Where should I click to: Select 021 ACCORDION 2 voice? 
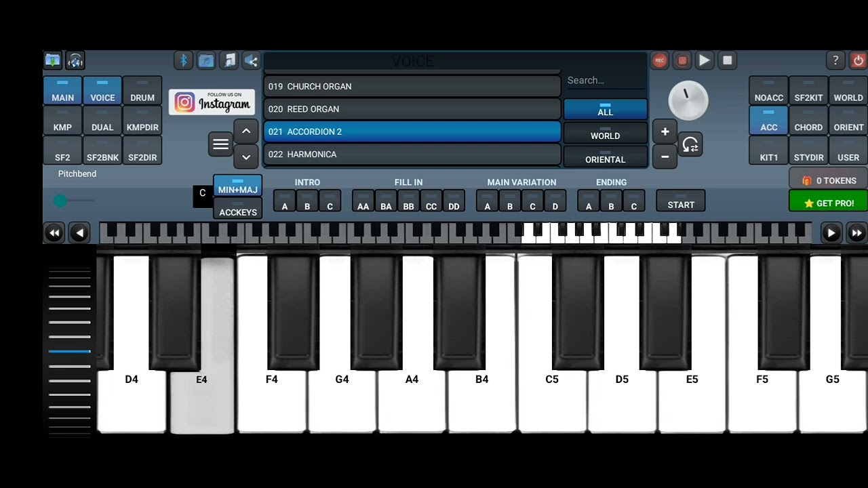pos(412,131)
